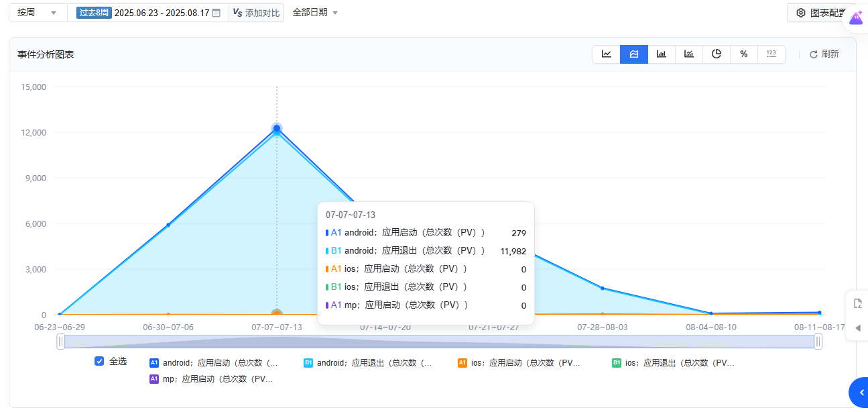Switch to bar chart view
The image size is (868, 412).
[x=662, y=54]
